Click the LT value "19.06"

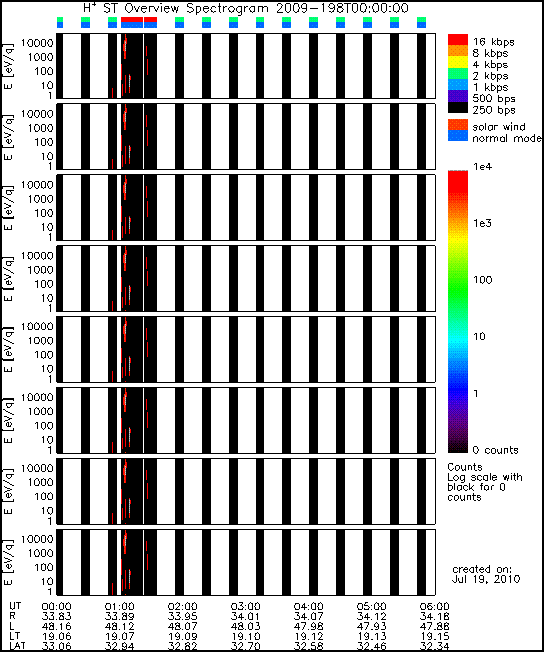click(x=57, y=636)
